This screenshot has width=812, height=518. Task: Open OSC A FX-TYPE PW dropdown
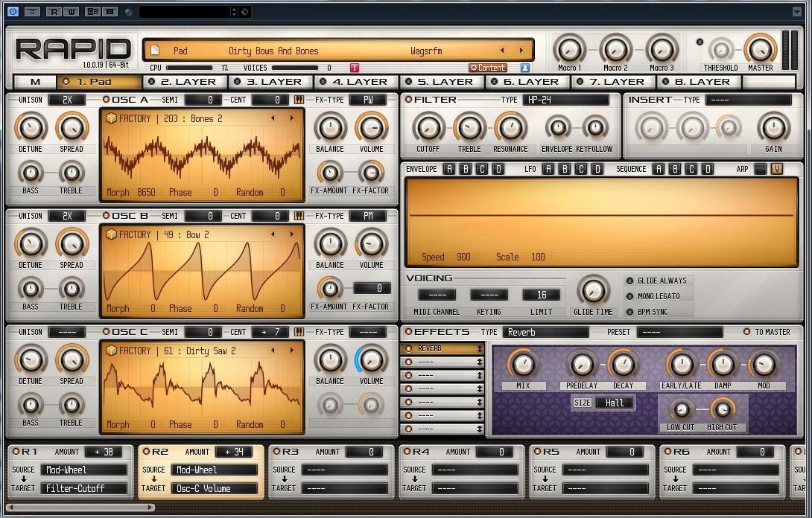pos(368,100)
